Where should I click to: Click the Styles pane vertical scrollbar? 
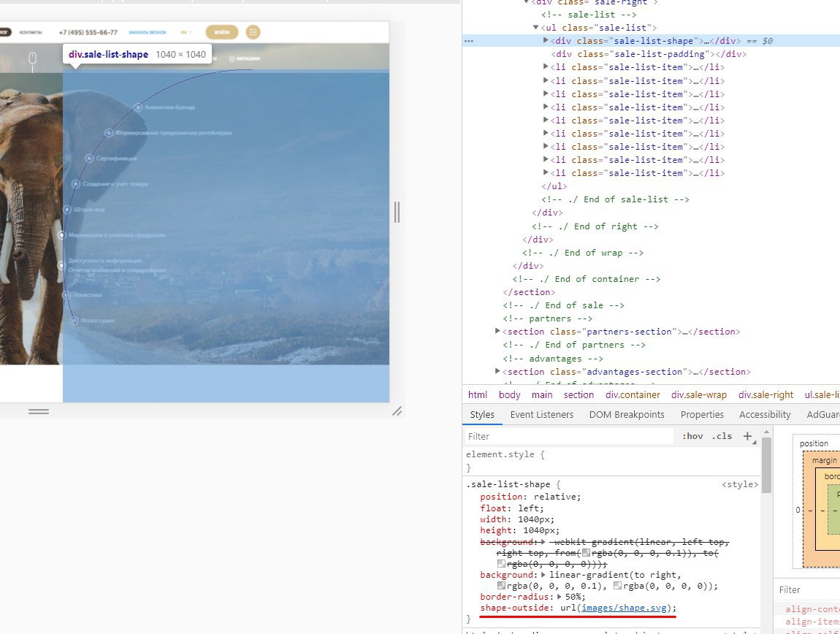click(766, 465)
